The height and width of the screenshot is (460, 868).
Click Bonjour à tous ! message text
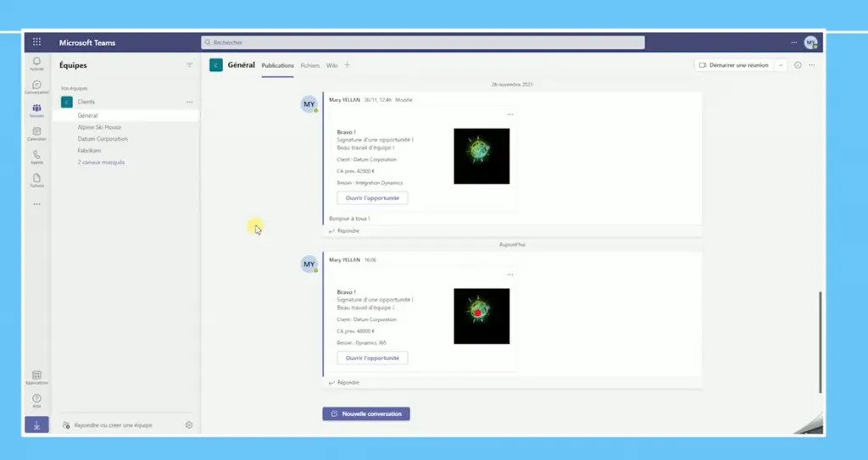[x=349, y=219]
